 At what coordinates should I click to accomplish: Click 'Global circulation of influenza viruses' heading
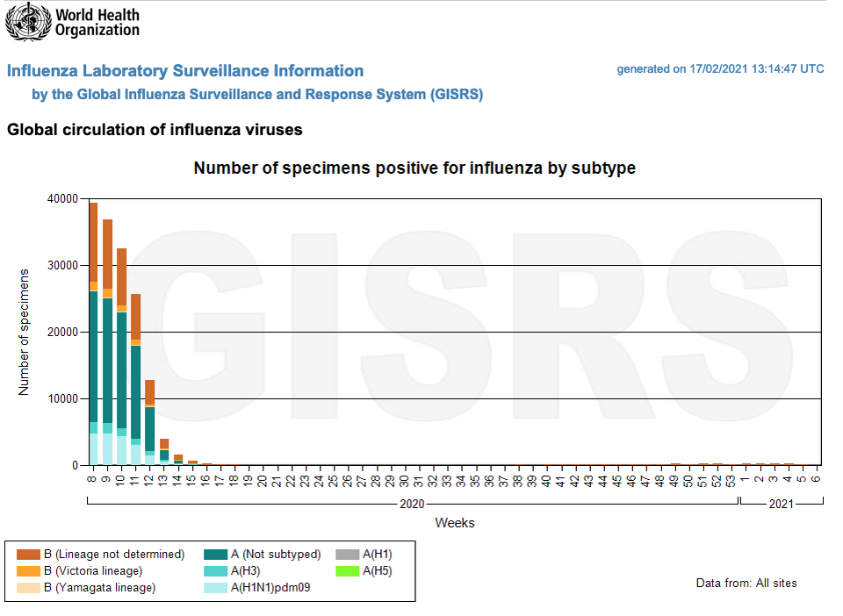pos(155,129)
